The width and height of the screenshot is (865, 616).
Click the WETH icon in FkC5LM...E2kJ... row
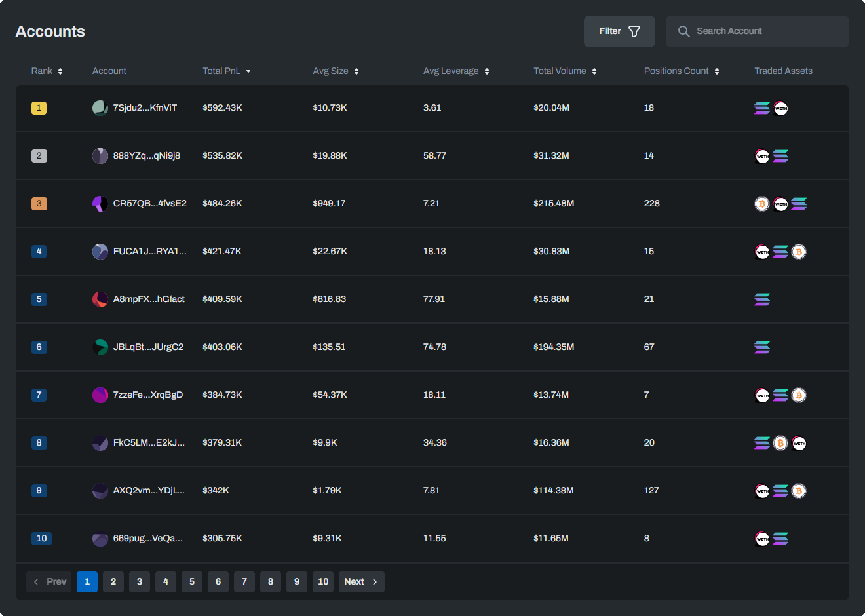click(798, 443)
